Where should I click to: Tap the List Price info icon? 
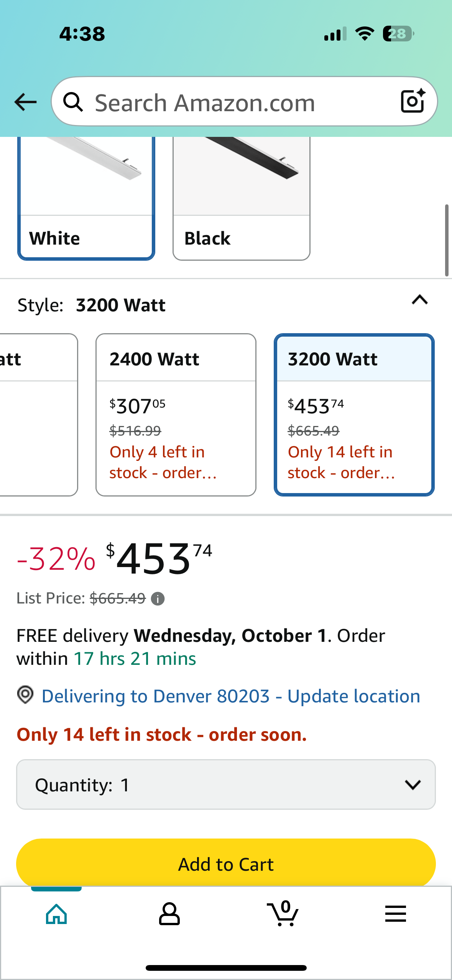[158, 599]
